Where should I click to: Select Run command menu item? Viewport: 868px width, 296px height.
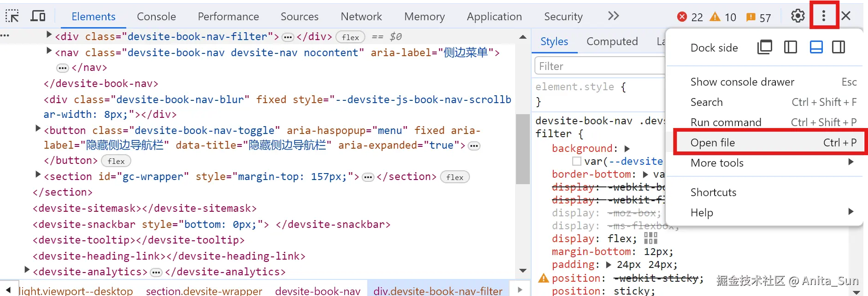765,122
